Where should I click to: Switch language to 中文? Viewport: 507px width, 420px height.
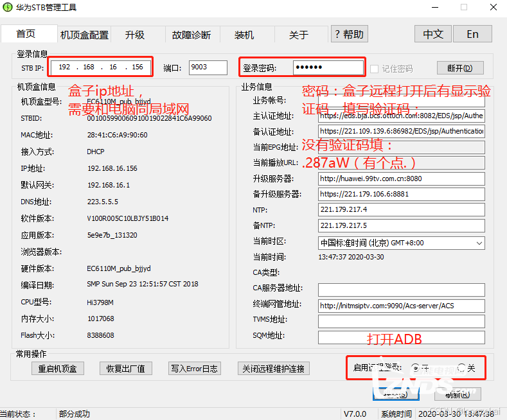(433, 34)
